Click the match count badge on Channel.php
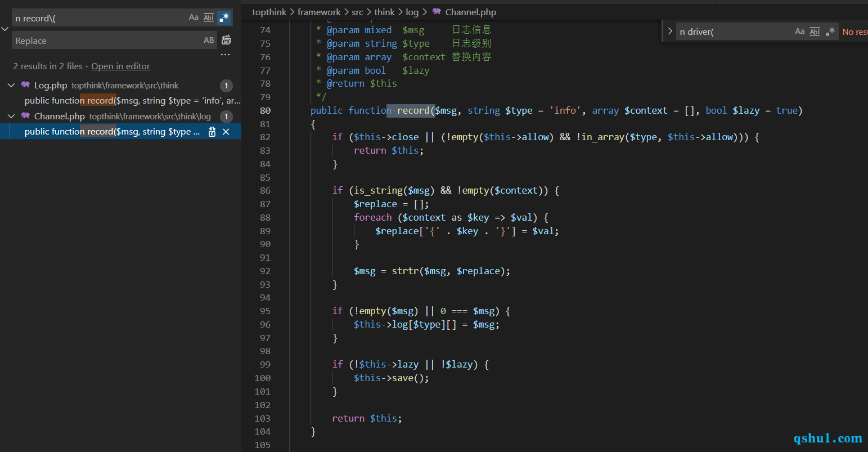The width and height of the screenshot is (868, 452). point(226,117)
